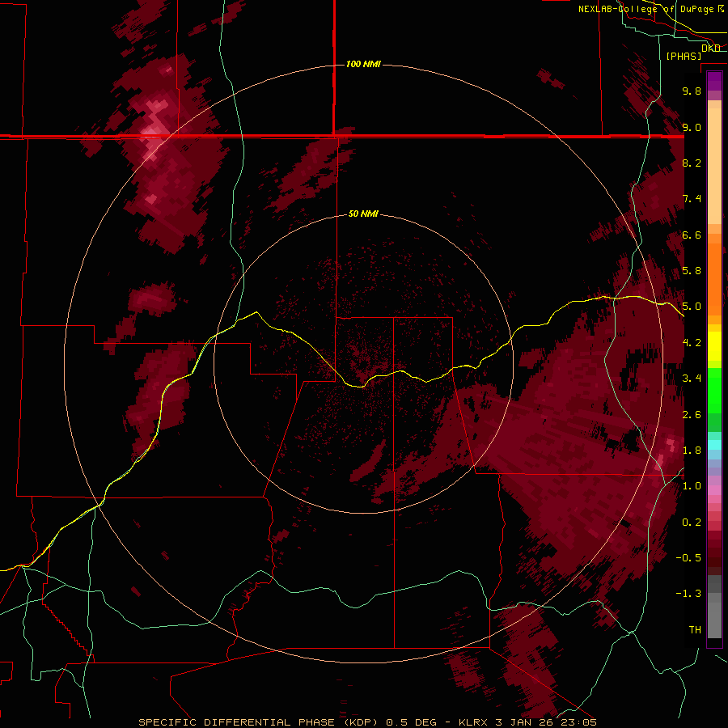
Task: Click the 2.6 value on the color scale
Action: click(692, 415)
